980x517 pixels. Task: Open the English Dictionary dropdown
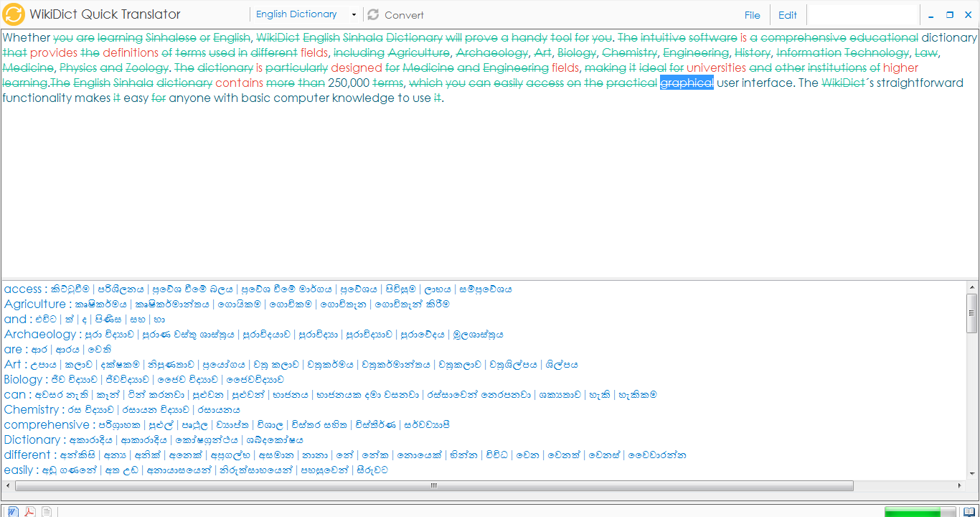306,14
